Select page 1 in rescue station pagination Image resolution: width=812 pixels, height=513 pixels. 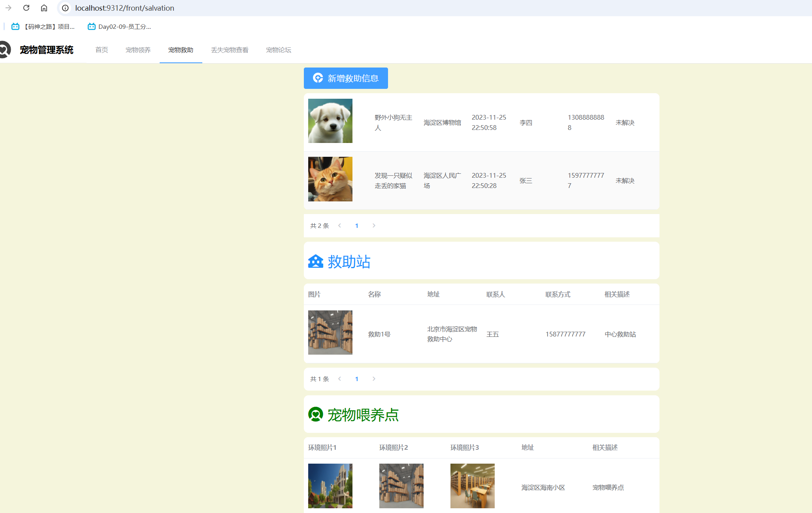coord(356,379)
